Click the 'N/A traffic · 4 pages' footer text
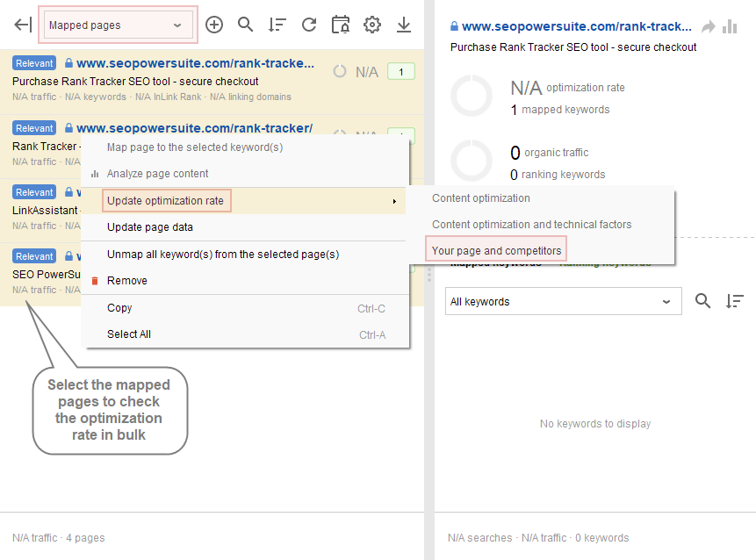Screen dimensions: 756x560 tap(58, 538)
